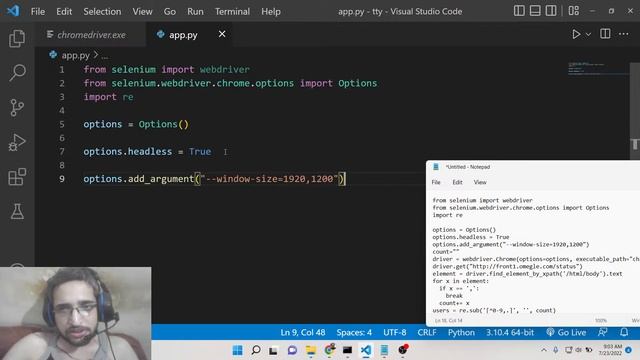Open File Explorer from taskbar
640x360 pixels.
click(x=311, y=350)
